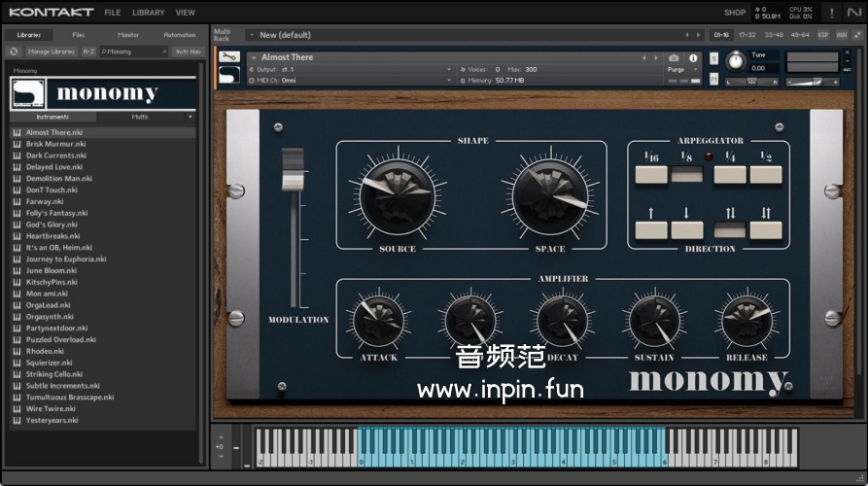
Task: Enable the 1/16 arpeggiator rate
Action: coord(651,175)
